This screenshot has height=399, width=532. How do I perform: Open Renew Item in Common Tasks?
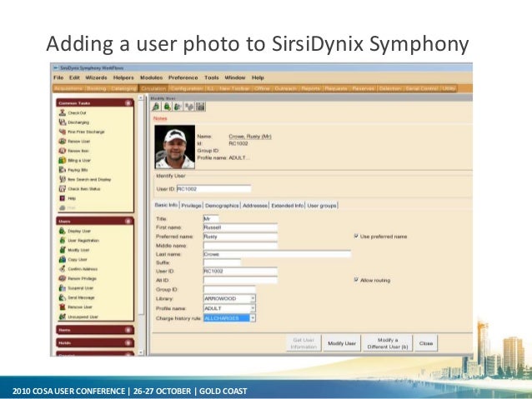click(x=74, y=151)
